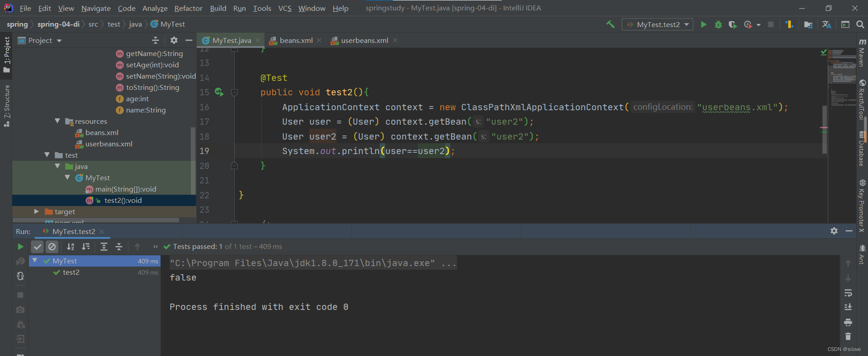Screen dimensions: 868x356
Task: Collapse the java folder in the Project tree
Action: point(57,166)
